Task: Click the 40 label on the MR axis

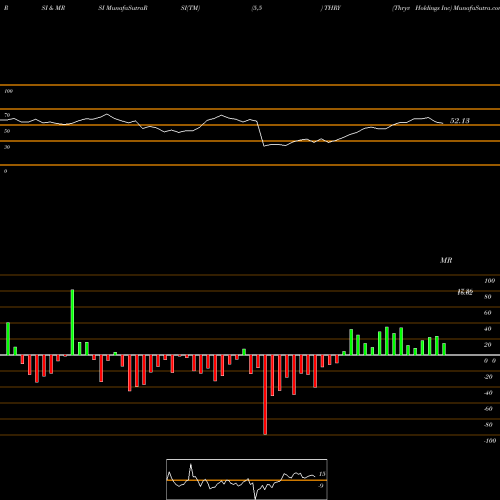Action: (488, 329)
